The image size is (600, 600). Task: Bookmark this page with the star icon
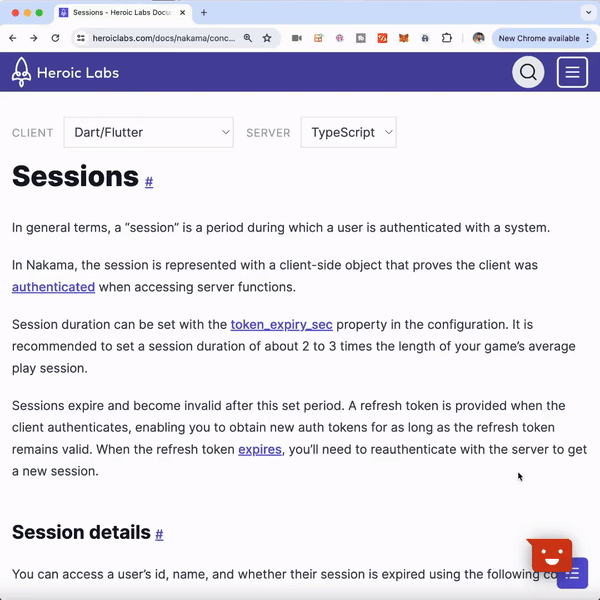click(267, 38)
